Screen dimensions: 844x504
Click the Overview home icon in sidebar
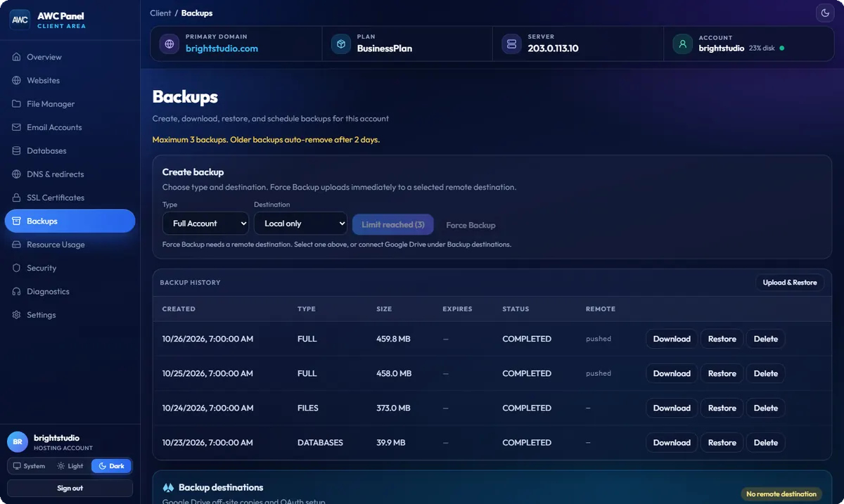pos(17,57)
